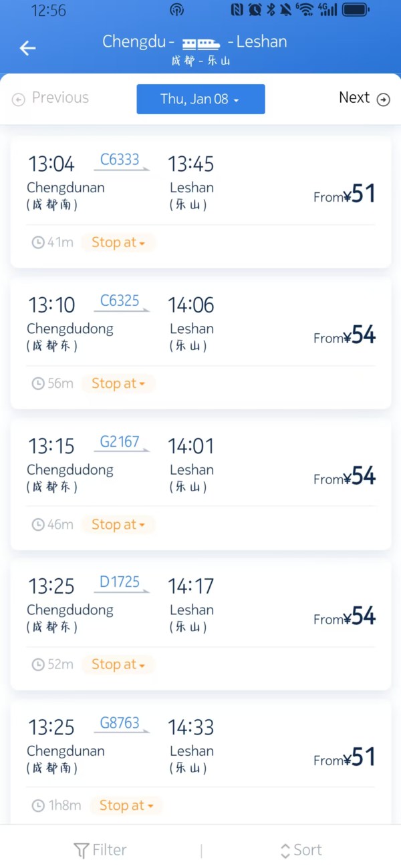401x868 pixels.
Task: Expand Stop at for train G8763
Action: click(126, 805)
